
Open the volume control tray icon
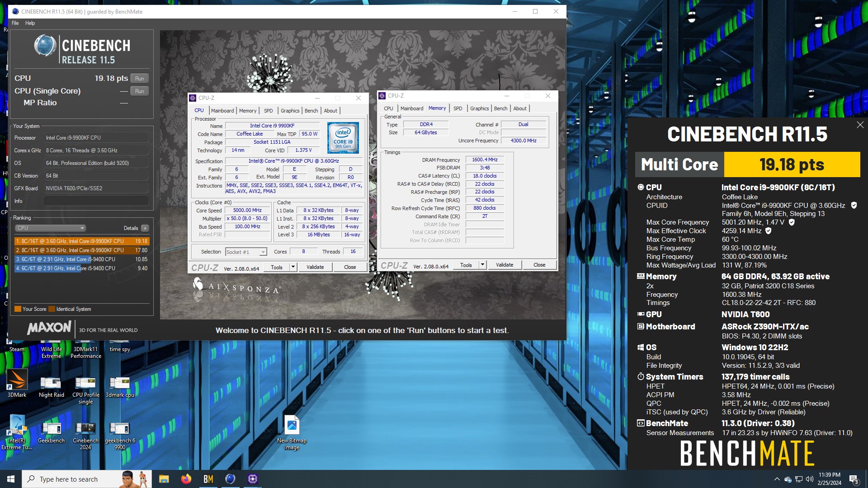(x=809, y=479)
